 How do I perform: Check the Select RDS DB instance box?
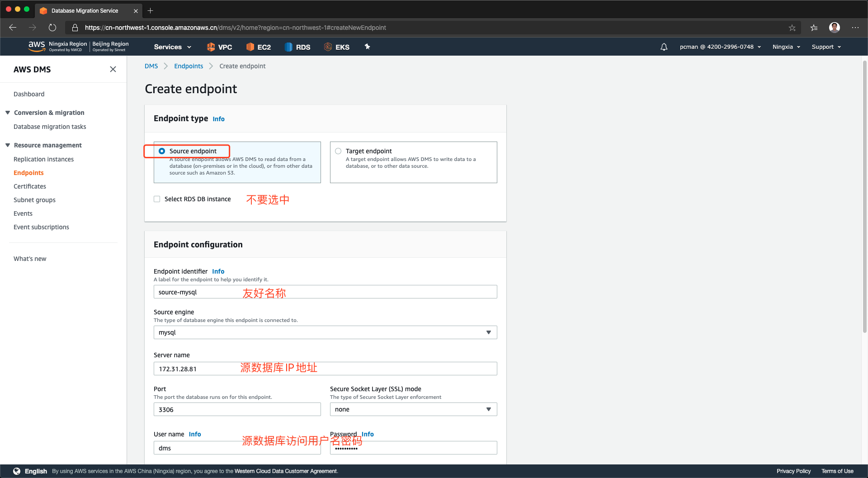(x=157, y=199)
